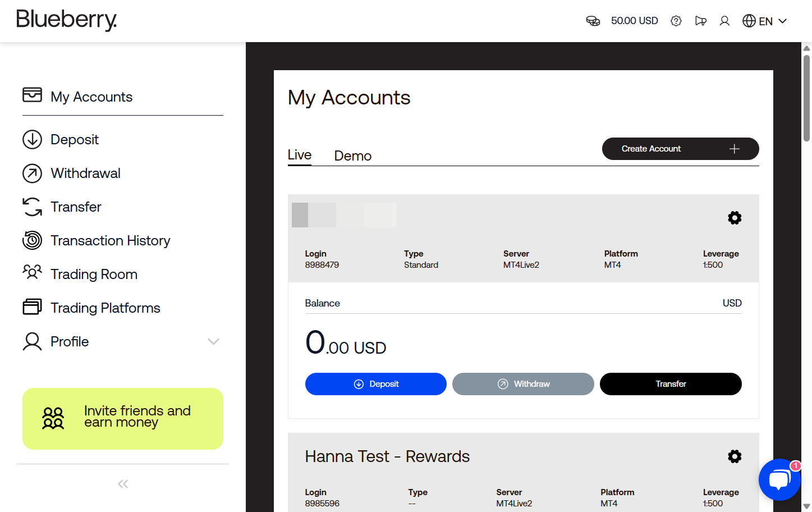Viewport: 812px width, 512px height.
Task: Click the My Accounts card icon in sidebar
Action: tap(32, 95)
